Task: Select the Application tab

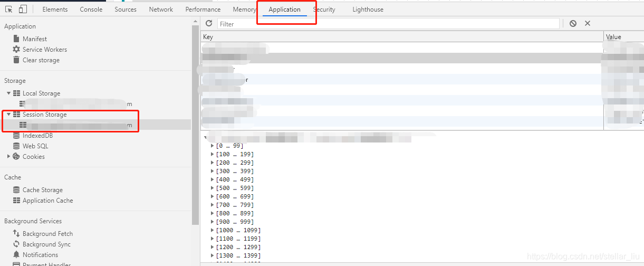Action: tap(284, 9)
